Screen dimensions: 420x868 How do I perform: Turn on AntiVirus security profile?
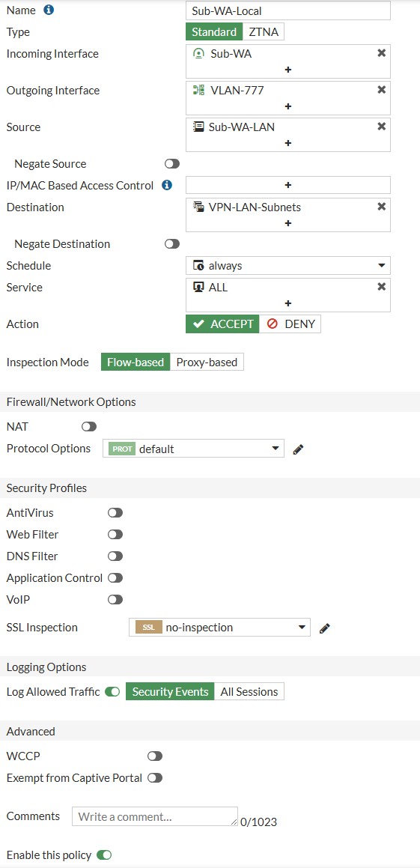[x=115, y=513]
